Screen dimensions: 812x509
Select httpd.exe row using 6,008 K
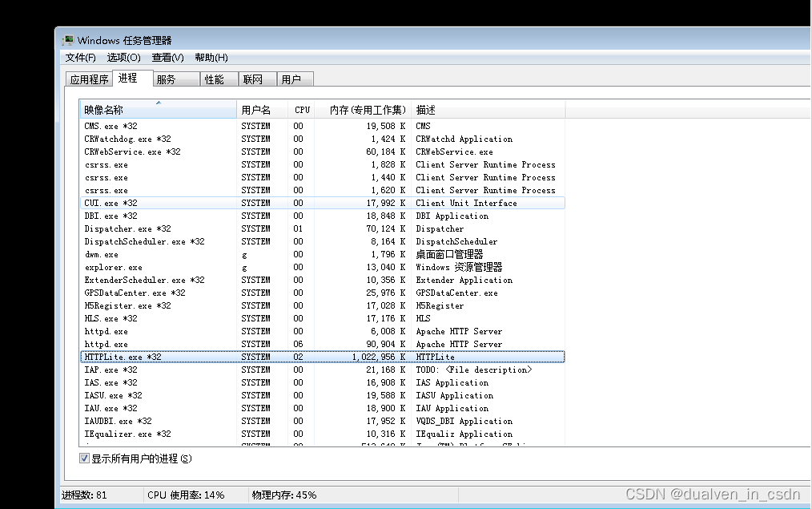coord(322,331)
